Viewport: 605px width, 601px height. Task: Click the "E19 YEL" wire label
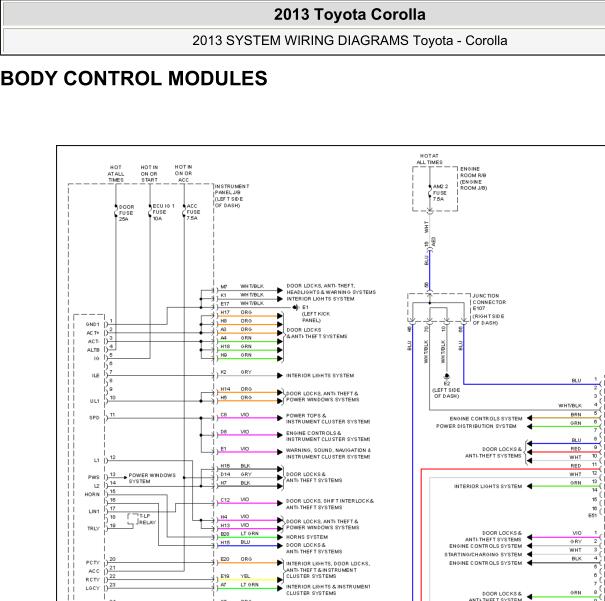(x=235, y=576)
